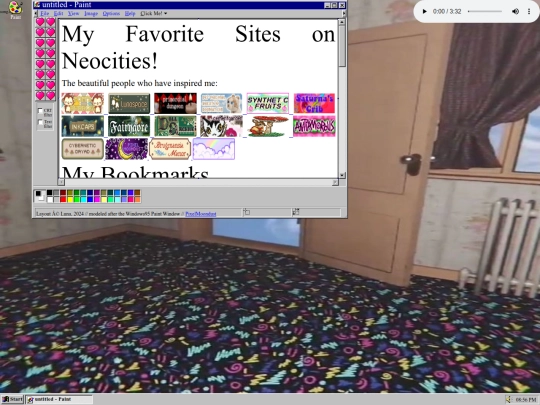
Task: Open the File menu
Action: point(44,13)
